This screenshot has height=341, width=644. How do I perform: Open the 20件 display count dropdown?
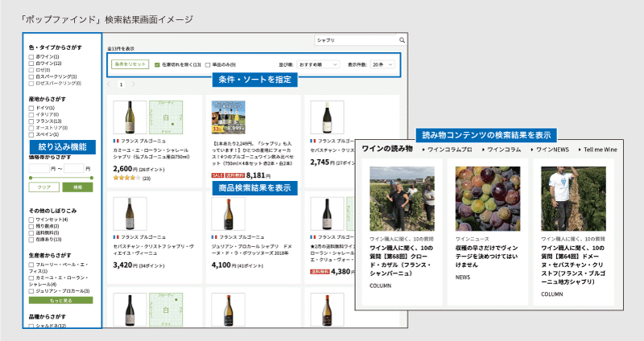point(382,64)
